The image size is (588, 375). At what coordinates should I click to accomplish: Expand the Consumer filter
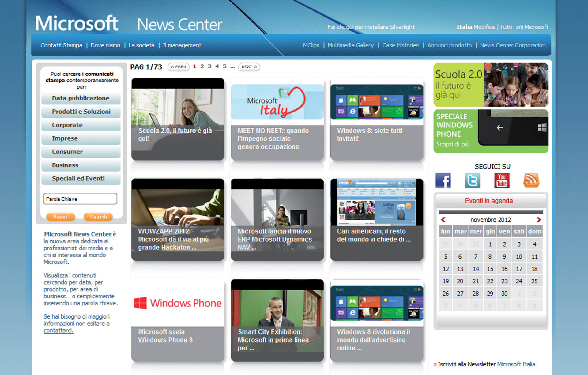pos(81,152)
